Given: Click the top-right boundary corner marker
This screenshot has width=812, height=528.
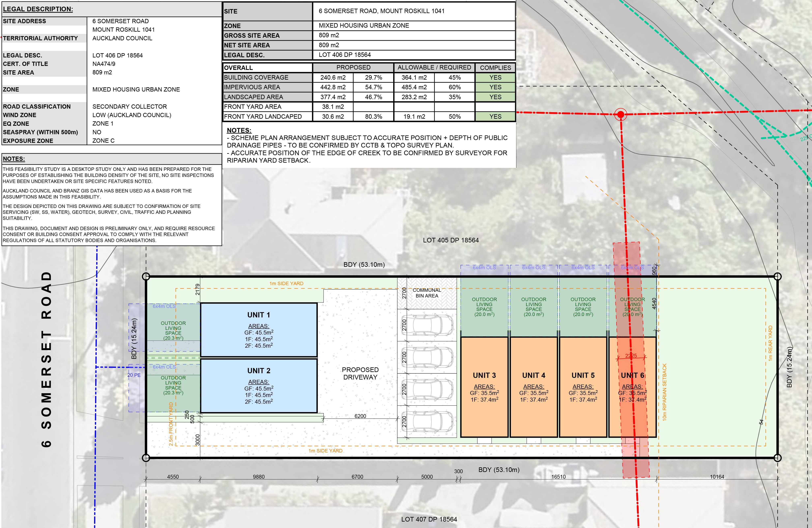Looking at the screenshot, I should coord(778,276).
